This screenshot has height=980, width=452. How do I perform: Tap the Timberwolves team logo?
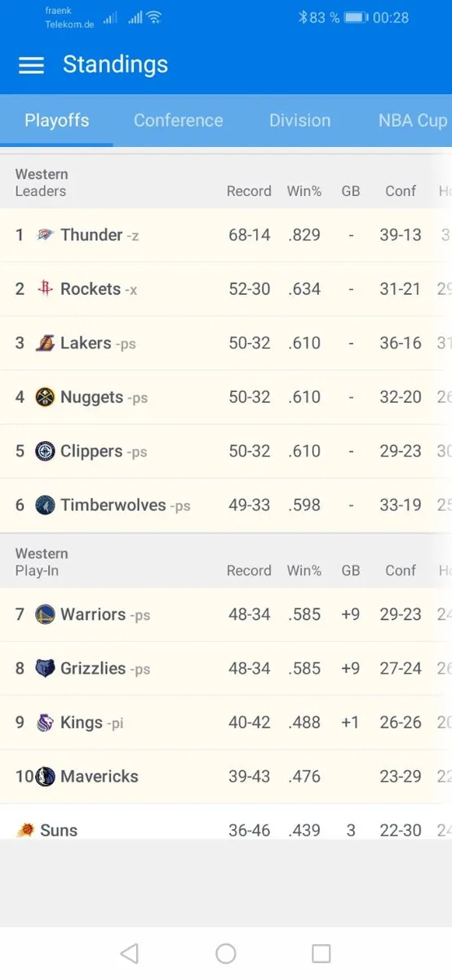click(x=45, y=505)
